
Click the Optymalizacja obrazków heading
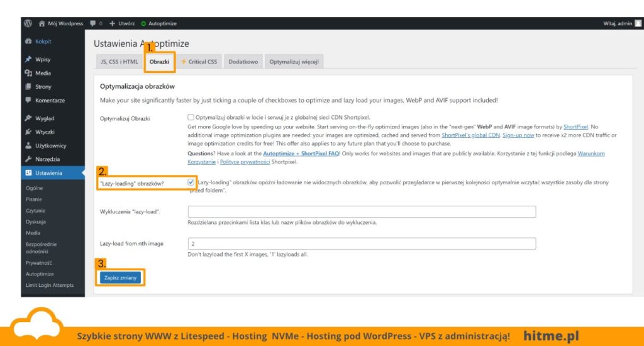point(137,86)
